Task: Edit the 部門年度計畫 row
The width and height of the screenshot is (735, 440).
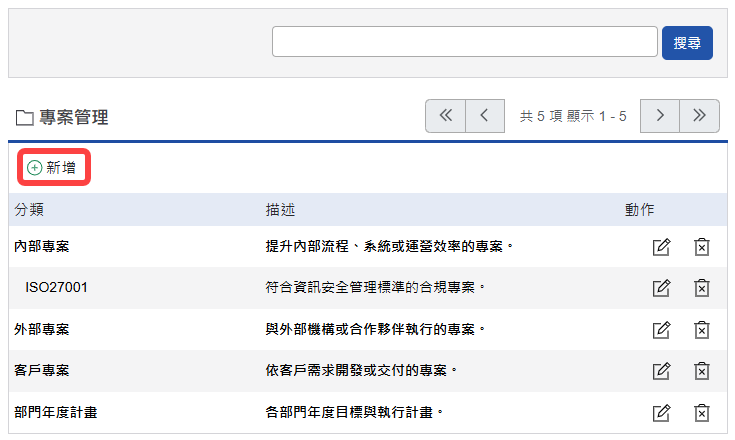Action: coord(661,412)
